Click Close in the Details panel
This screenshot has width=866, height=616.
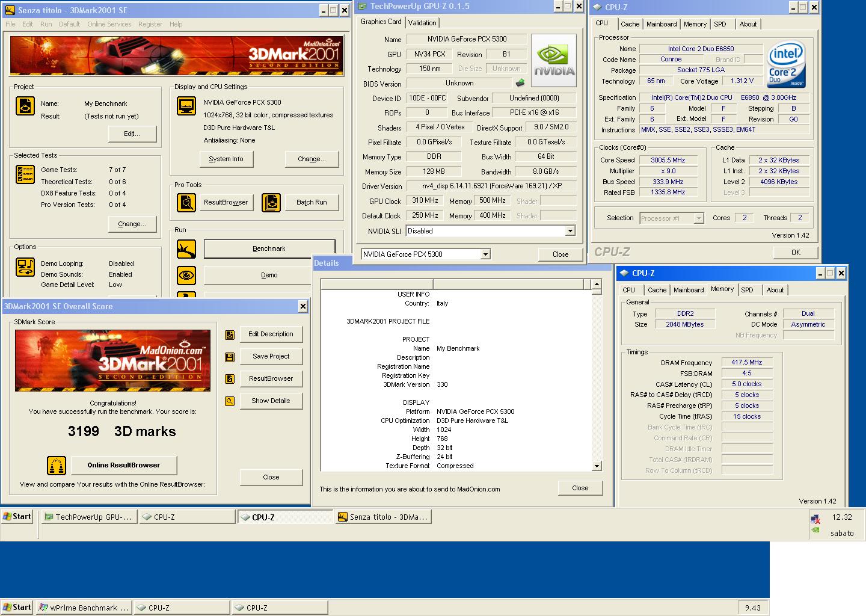coord(580,488)
